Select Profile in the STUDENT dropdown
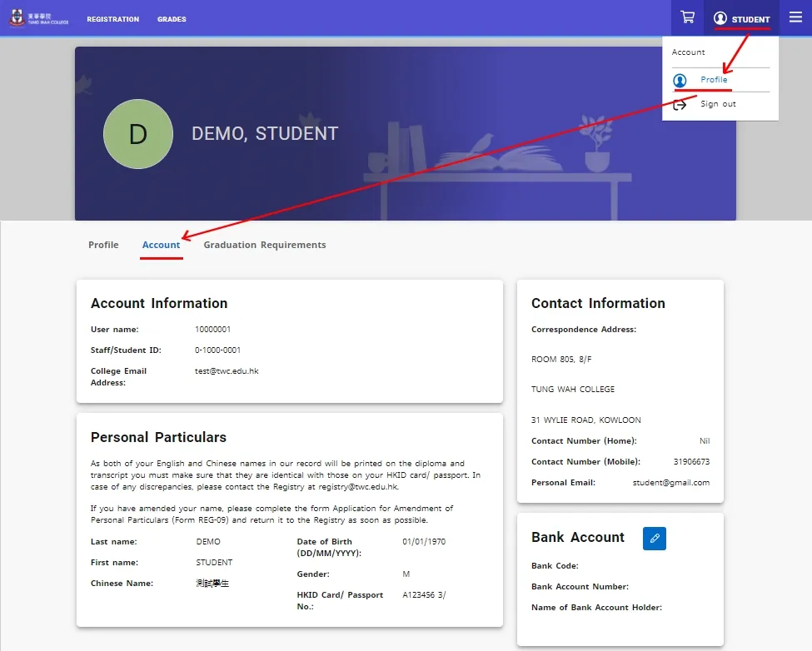This screenshot has height=651, width=812. pyautogui.click(x=713, y=78)
